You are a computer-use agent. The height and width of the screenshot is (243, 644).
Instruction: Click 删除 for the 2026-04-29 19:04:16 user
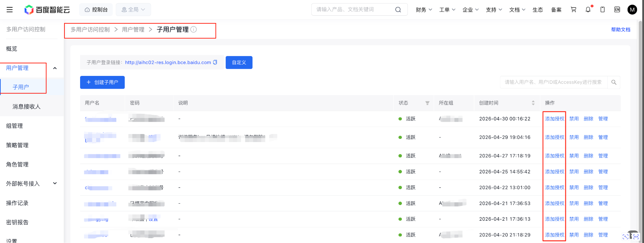(588, 137)
